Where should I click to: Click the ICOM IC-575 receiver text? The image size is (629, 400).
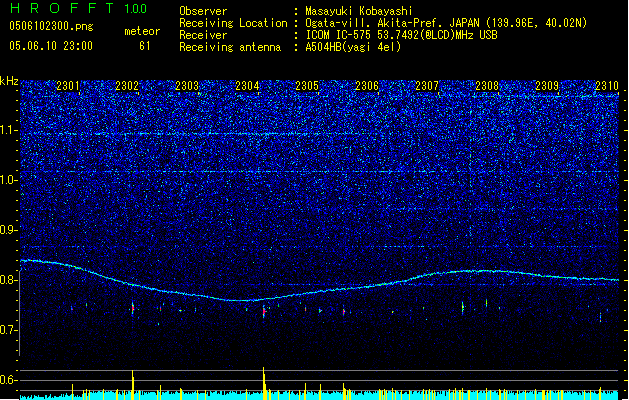pyautogui.click(x=401, y=35)
